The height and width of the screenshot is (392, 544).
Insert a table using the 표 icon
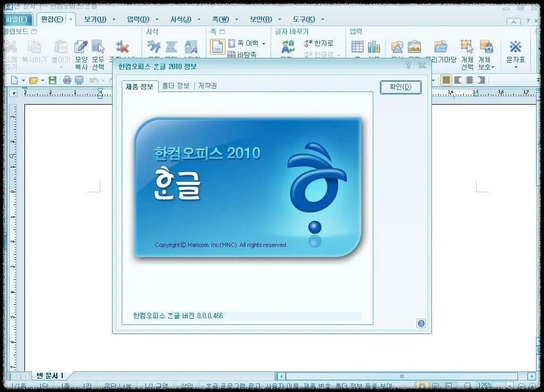click(x=357, y=47)
